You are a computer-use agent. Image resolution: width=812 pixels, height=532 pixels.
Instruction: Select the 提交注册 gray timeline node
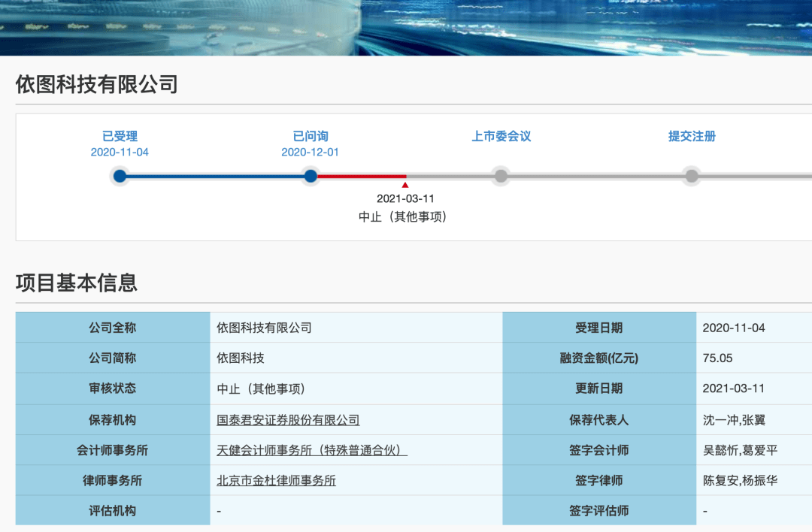[692, 177]
